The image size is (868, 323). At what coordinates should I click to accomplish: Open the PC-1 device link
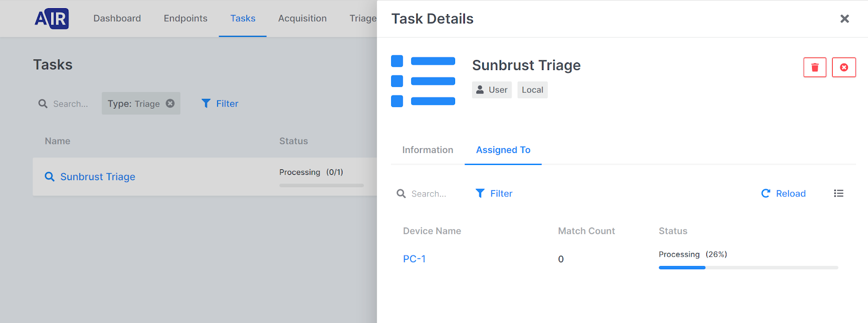(414, 259)
